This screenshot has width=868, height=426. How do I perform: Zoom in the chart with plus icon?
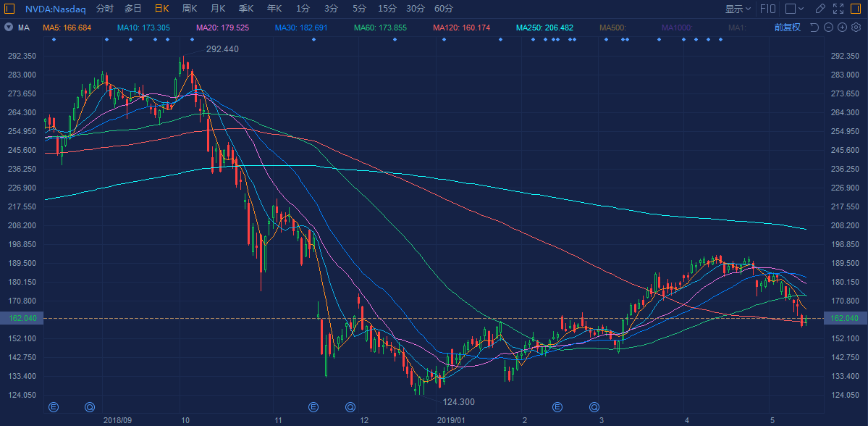click(x=842, y=28)
